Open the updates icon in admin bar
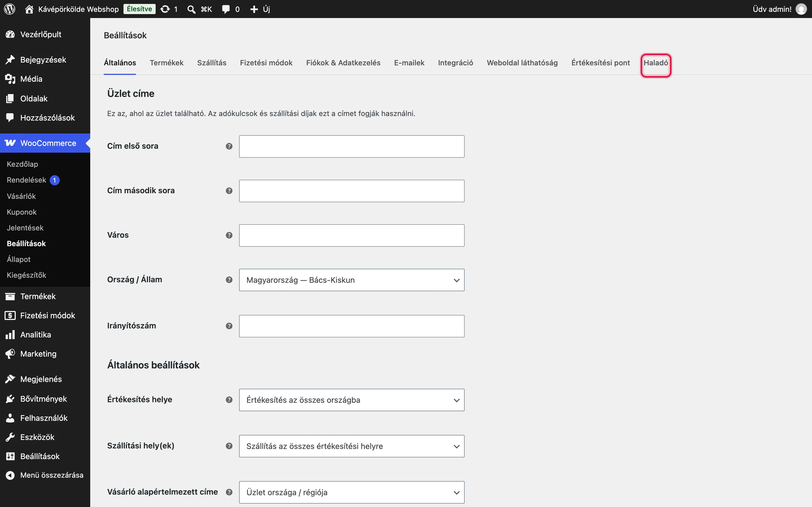This screenshot has height=507, width=812. [x=165, y=9]
